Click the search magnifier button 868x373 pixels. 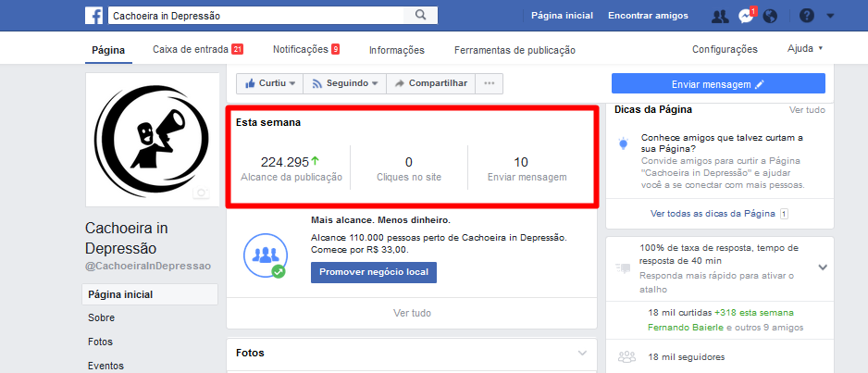coord(421,16)
